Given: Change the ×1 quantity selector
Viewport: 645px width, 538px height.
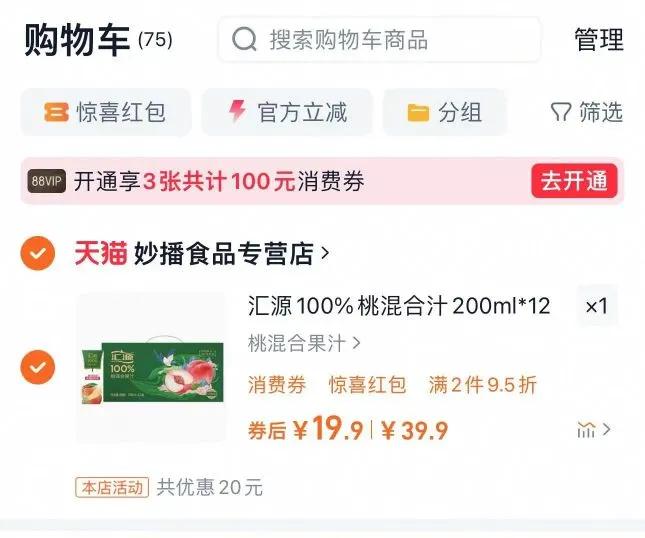Looking at the screenshot, I should pos(597,306).
